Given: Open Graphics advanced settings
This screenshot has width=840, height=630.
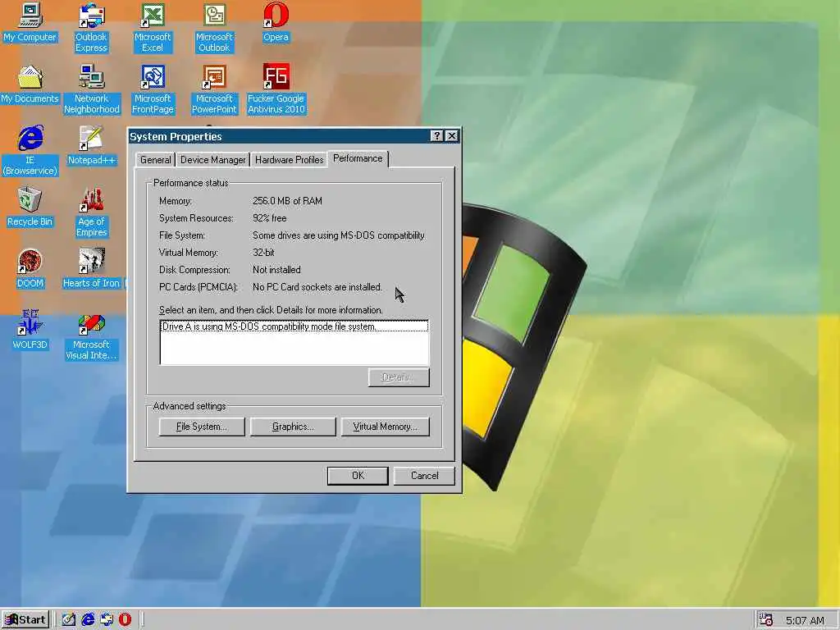Looking at the screenshot, I should pyautogui.click(x=293, y=427).
